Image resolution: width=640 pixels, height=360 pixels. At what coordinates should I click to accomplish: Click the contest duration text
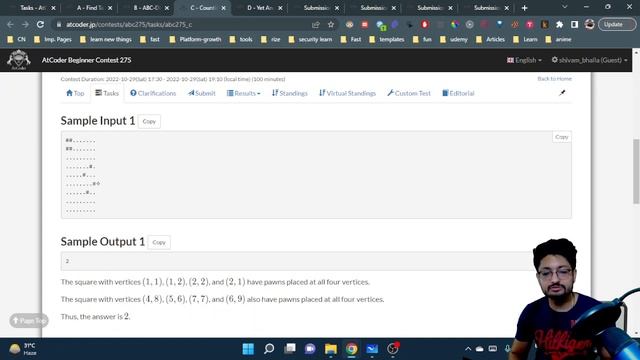point(173,79)
